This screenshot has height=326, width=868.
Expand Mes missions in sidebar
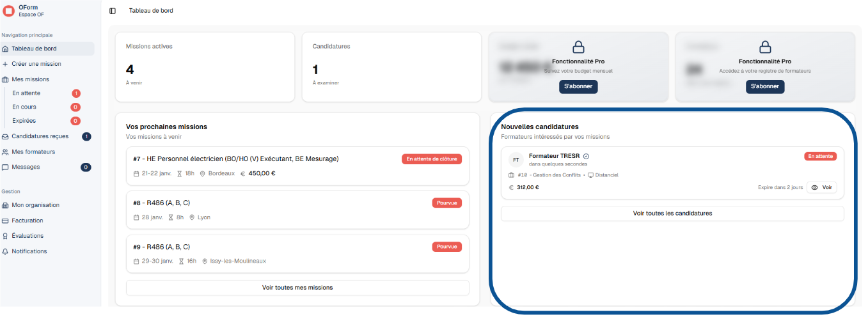click(x=30, y=79)
